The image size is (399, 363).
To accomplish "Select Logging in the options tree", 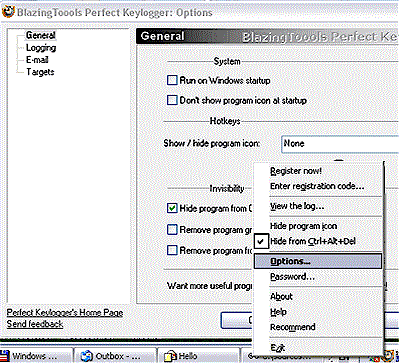I will [41, 48].
